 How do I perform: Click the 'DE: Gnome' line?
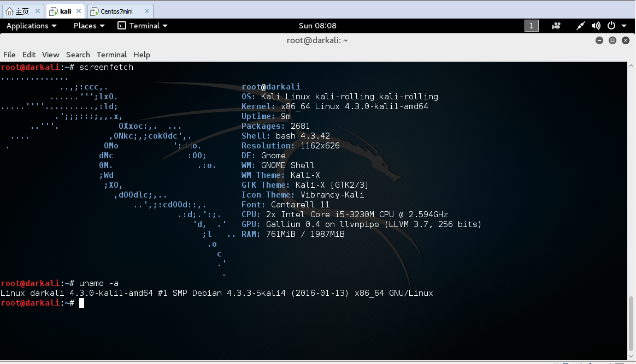(x=264, y=156)
